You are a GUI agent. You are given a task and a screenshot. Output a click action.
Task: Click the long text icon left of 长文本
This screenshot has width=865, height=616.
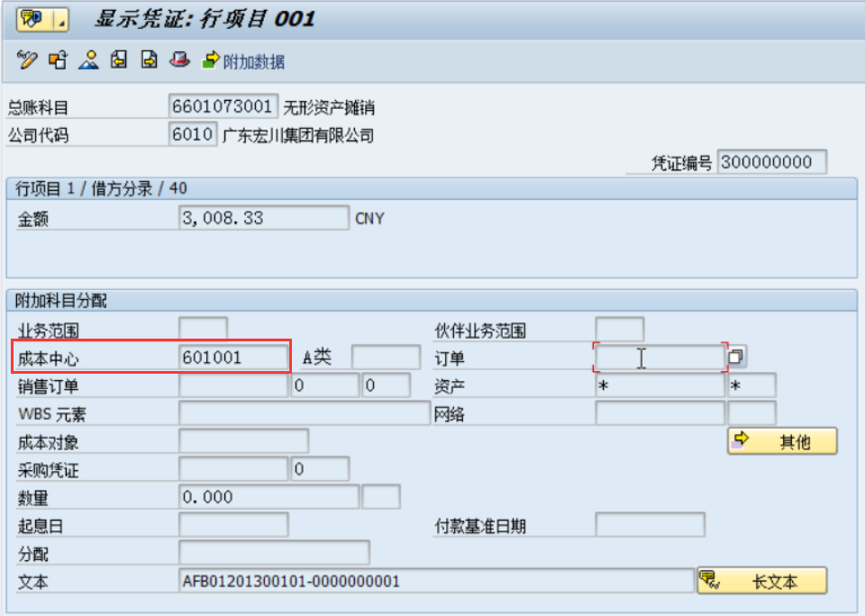tap(707, 580)
